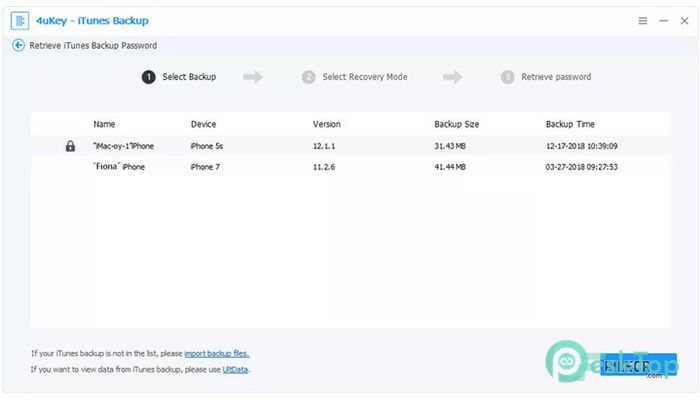Screen dimensions: 700x400
Task: Close the 4uKey window
Action: [684, 21]
